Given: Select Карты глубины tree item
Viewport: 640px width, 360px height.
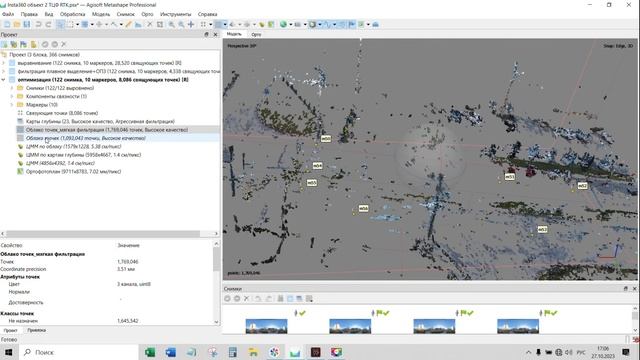Looking at the screenshot, I should click(x=100, y=122).
